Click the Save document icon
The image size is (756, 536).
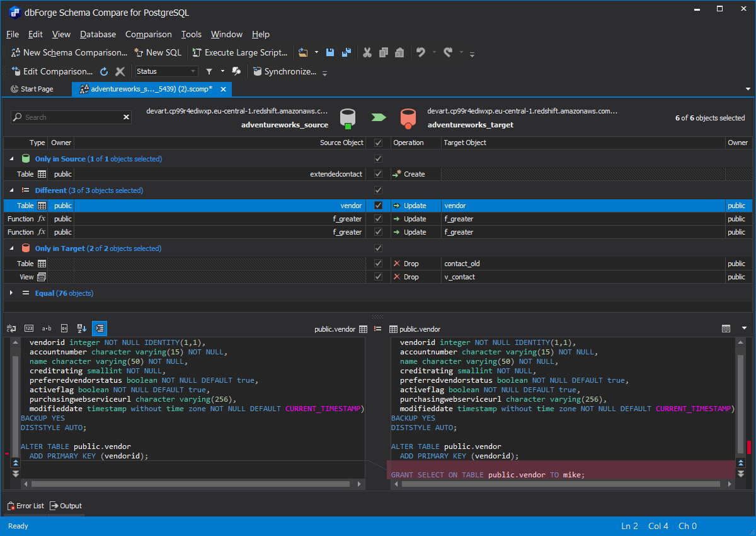point(329,52)
